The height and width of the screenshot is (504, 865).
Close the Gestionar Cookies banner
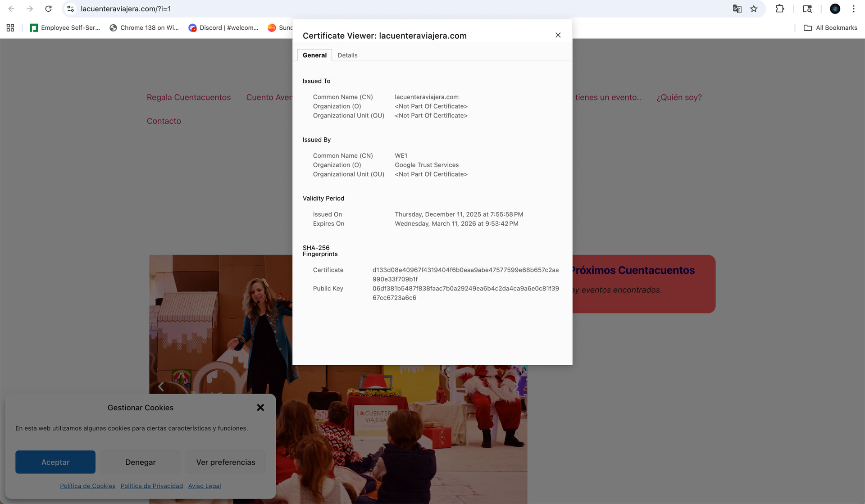click(260, 408)
